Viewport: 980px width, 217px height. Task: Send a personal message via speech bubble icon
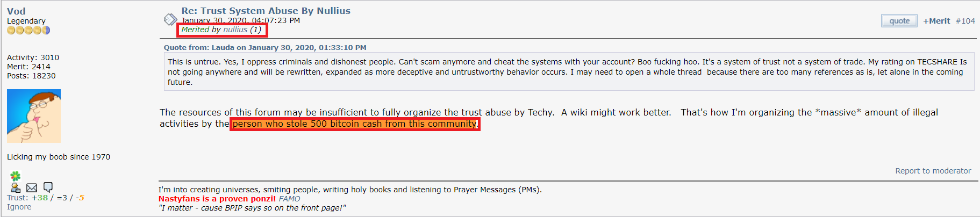pyautogui.click(x=48, y=187)
